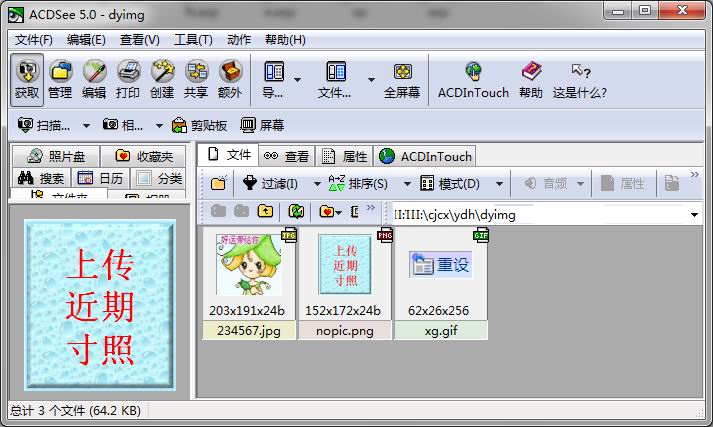The image size is (713, 427).
Task: Open the 模式(D) view mode dropdown
Action: coord(499,184)
